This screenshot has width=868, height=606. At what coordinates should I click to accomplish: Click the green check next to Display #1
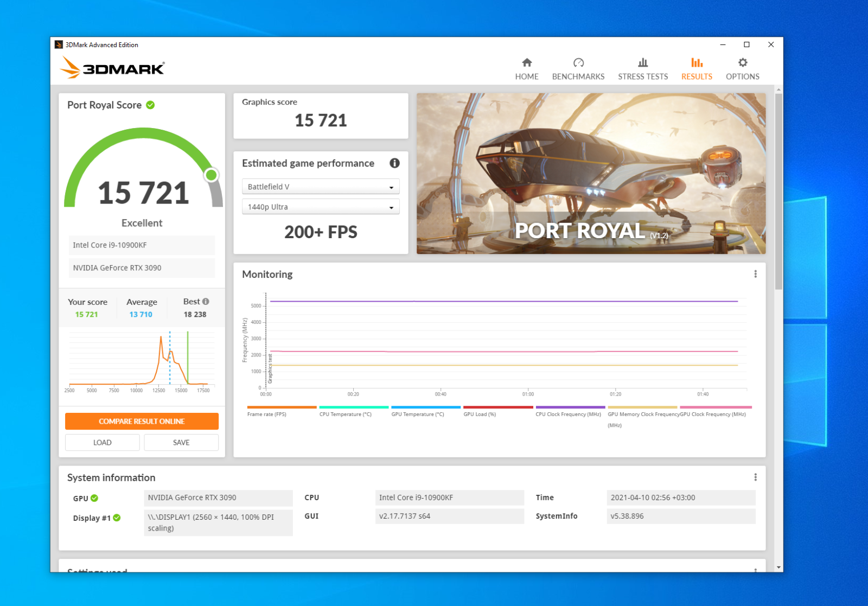click(117, 518)
